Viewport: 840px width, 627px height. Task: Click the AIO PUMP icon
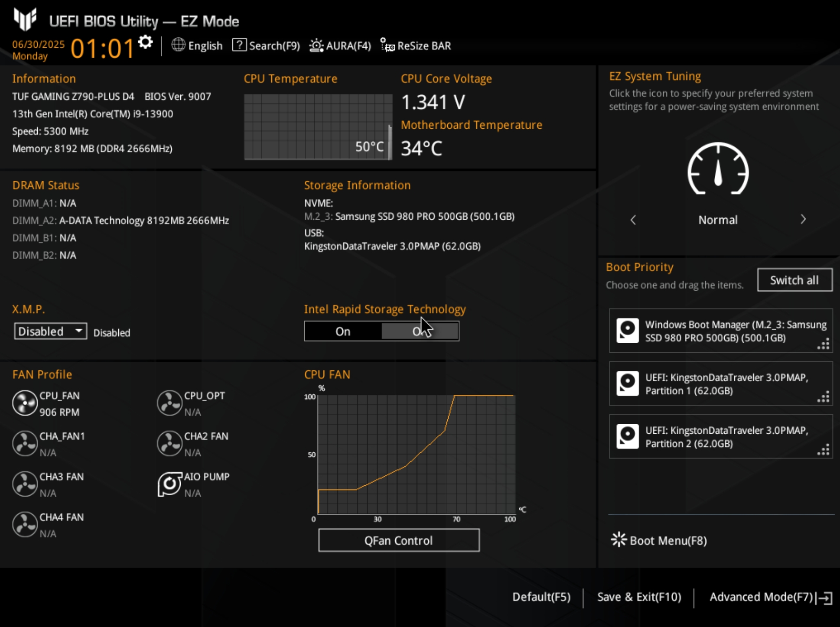[169, 484]
